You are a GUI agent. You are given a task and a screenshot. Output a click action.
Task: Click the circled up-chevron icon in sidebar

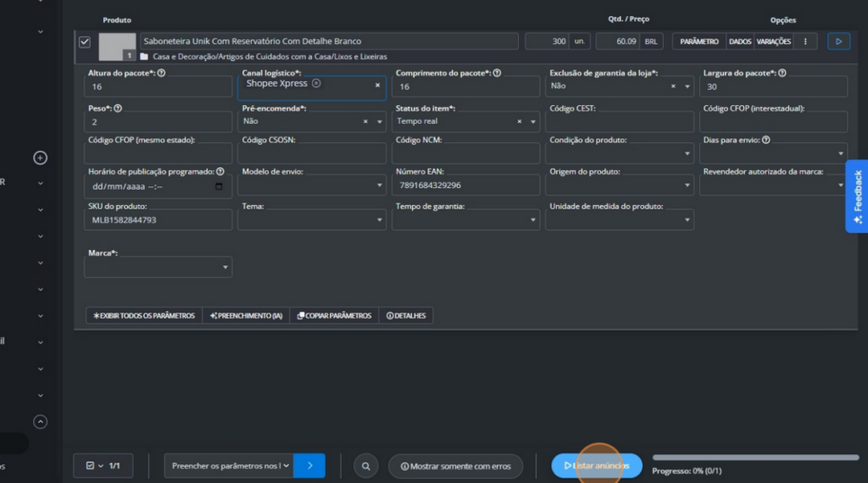(x=40, y=421)
